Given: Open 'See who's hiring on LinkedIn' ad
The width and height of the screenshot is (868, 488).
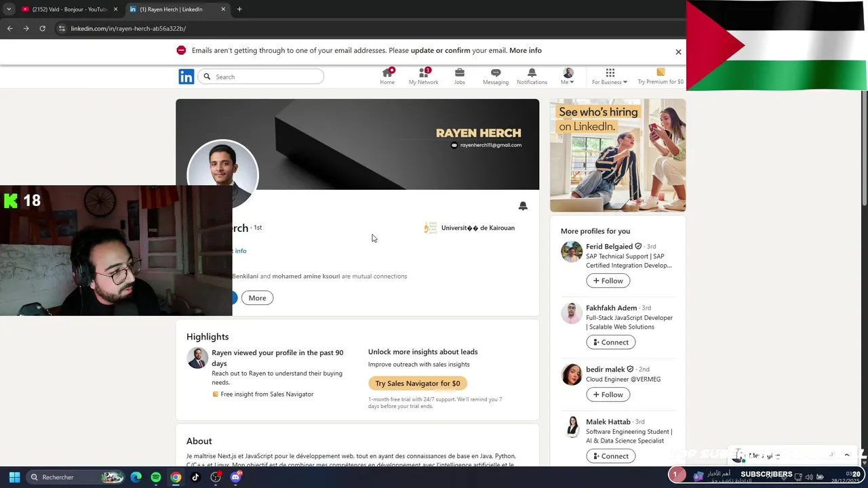Looking at the screenshot, I should pos(618,156).
